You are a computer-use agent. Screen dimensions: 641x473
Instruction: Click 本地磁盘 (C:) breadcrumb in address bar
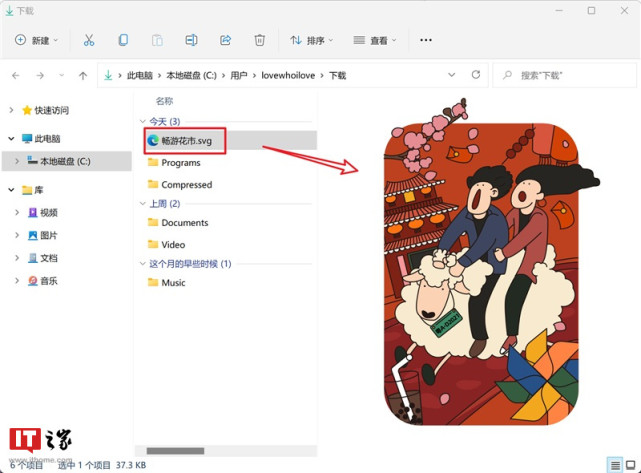(x=191, y=75)
